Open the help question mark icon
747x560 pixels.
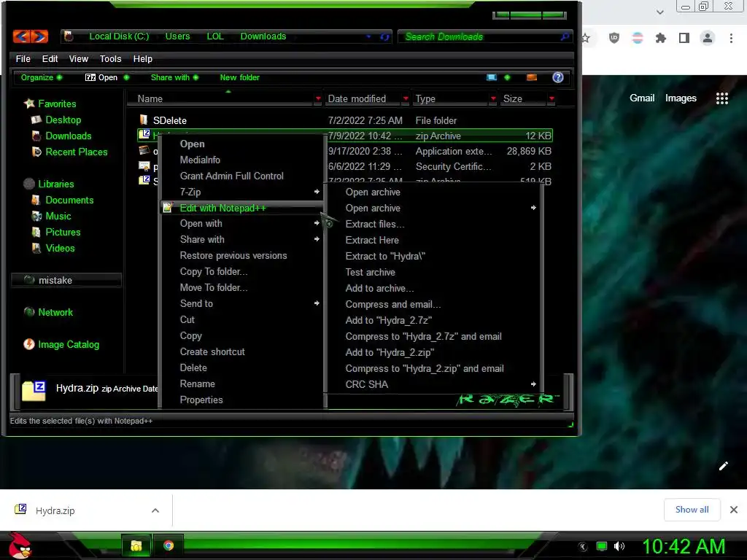point(558,77)
